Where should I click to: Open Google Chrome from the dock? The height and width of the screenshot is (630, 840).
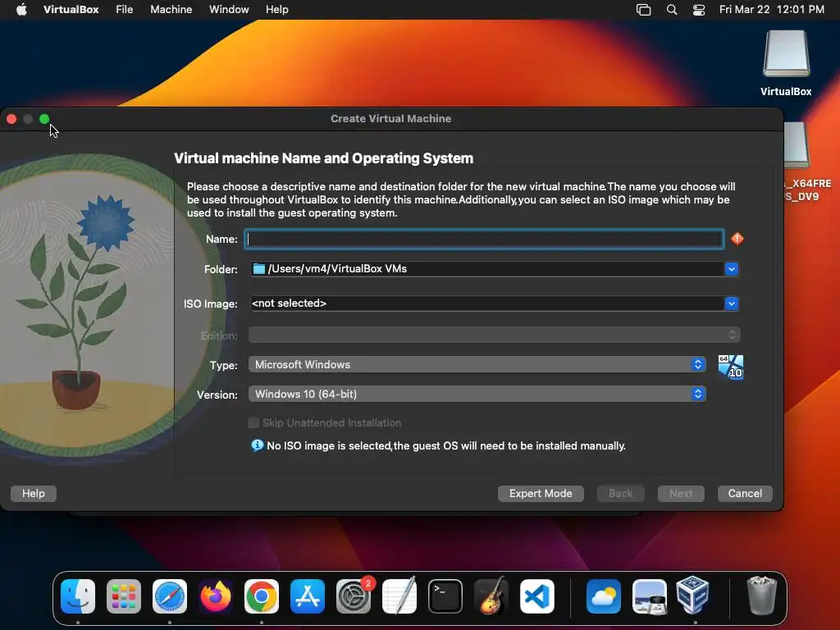click(x=262, y=596)
